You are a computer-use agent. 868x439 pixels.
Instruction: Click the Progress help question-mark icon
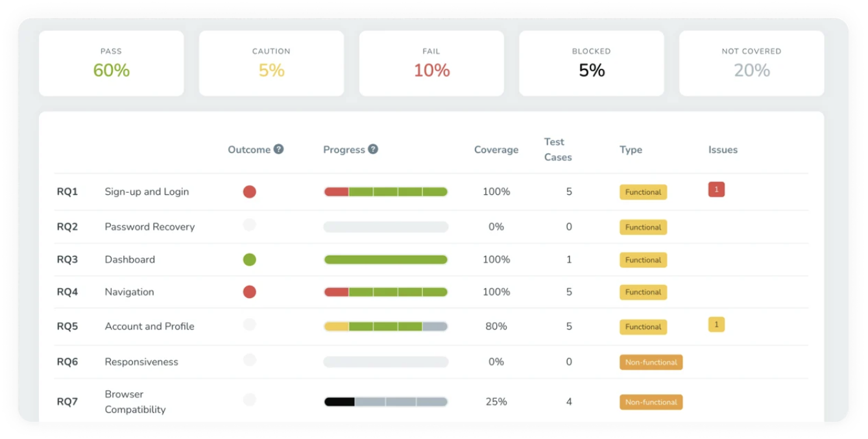click(x=373, y=149)
